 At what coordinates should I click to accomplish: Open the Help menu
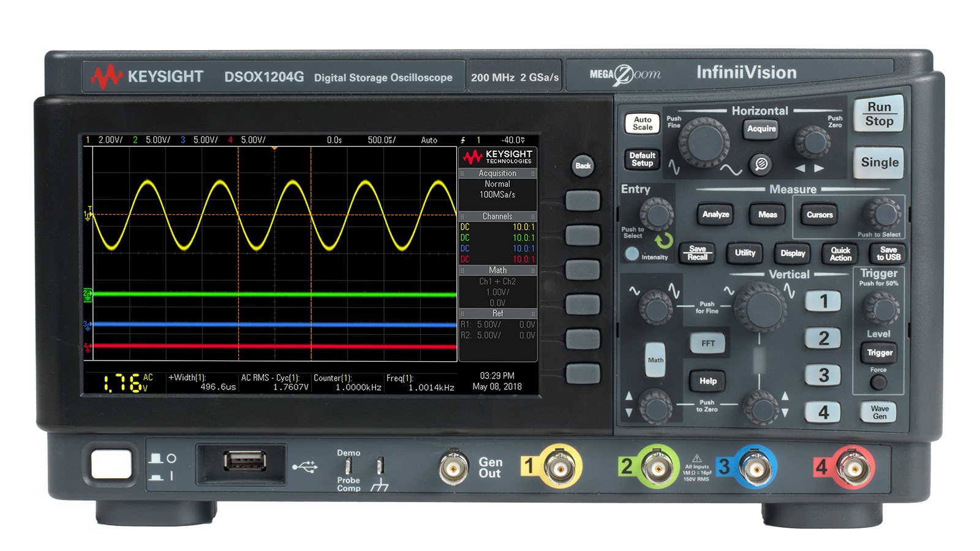tap(707, 381)
